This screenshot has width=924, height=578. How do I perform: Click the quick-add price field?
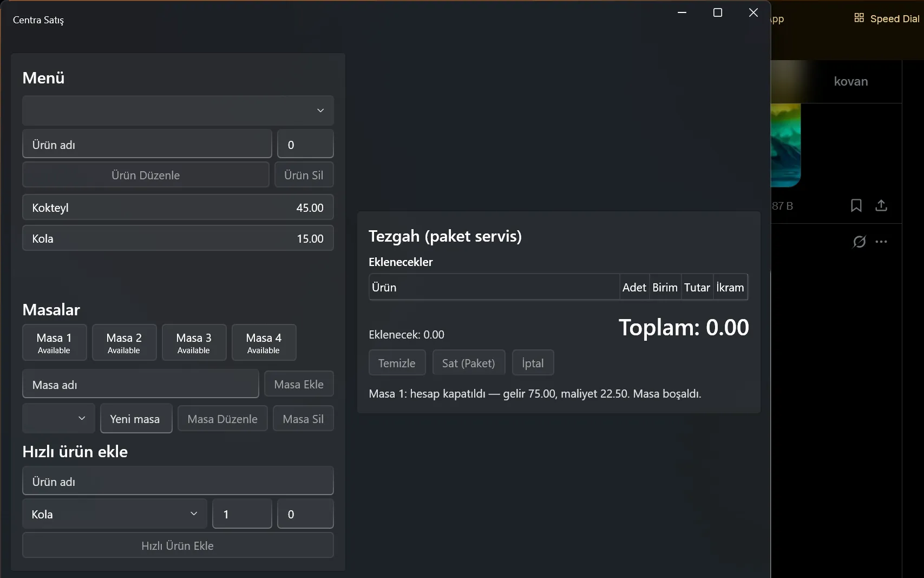(305, 514)
